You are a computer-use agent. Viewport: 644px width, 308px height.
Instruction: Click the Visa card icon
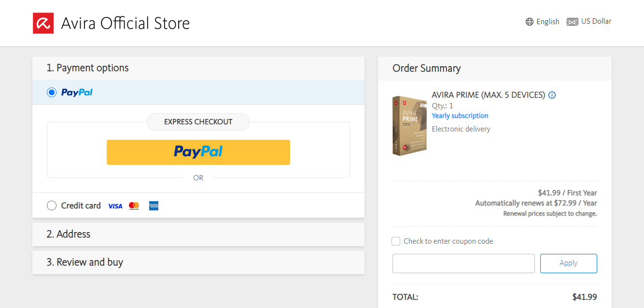click(x=115, y=206)
